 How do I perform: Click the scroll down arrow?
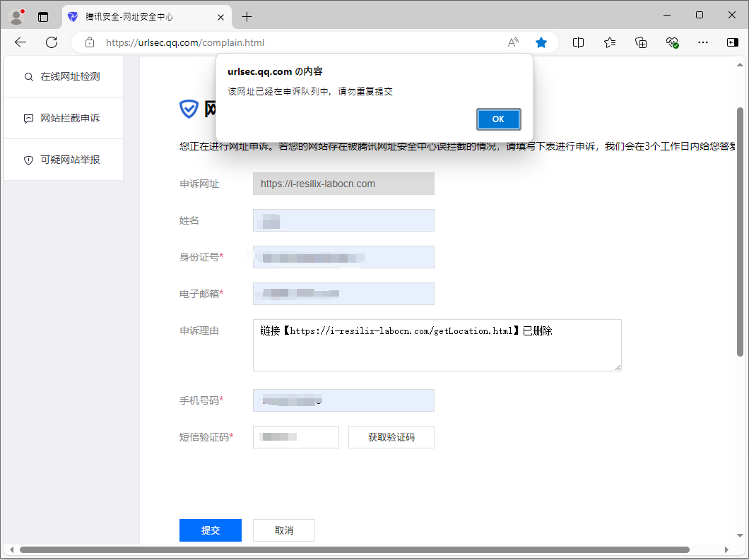pyautogui.click(x=740, y=536)
